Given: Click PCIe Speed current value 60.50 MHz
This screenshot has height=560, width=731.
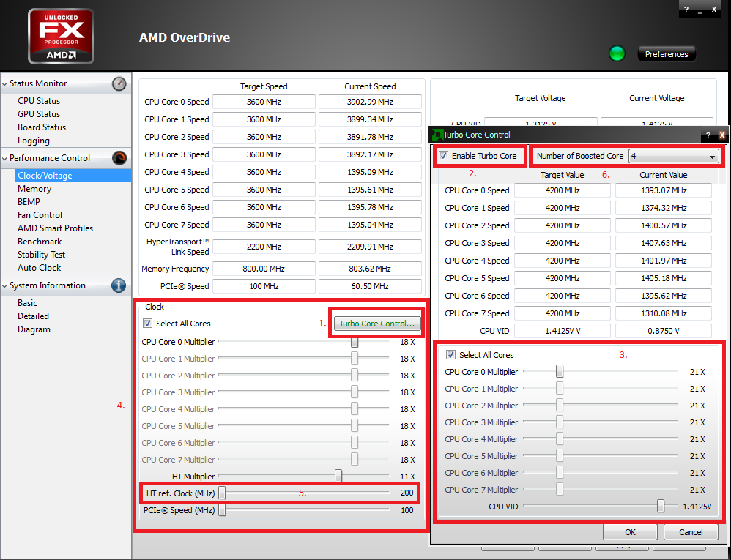Looking at the screenshot, I should pyautogui.click(x=370, y=286).
